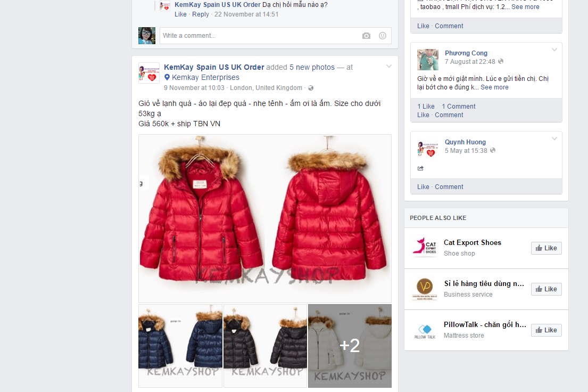Like the Cat Export Shoes page

546,248
